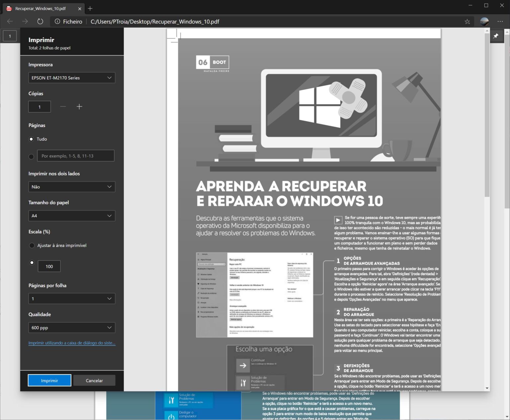Type a page range in the example field
This screenshot has height=420, width=510.
pos(76,156)
